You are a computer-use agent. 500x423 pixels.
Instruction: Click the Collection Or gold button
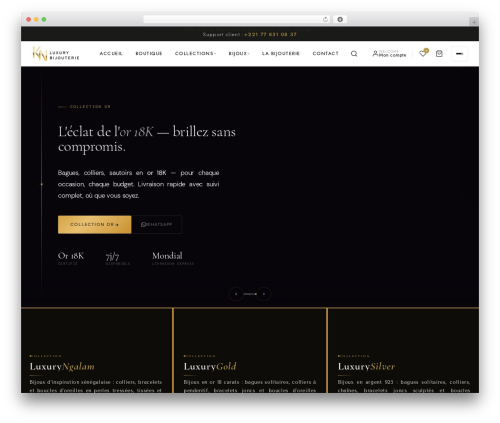point(95,225)
